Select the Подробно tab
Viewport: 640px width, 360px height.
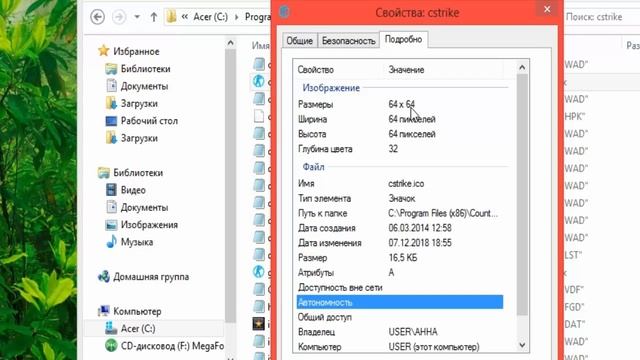click(403, 40)
